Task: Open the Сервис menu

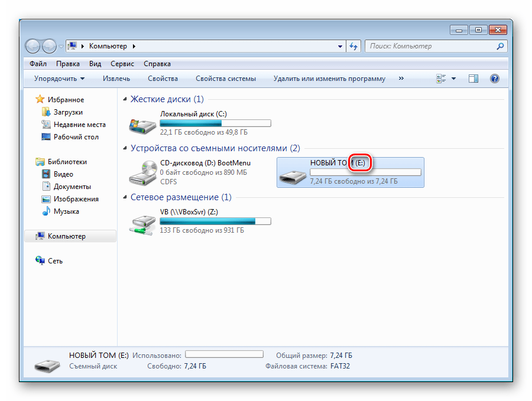Action: 122,64
